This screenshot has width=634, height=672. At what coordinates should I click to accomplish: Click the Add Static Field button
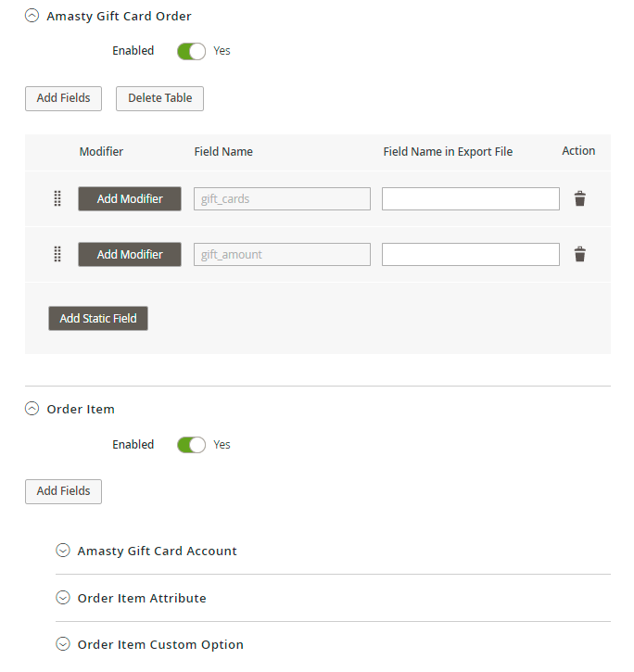(98, 319)
